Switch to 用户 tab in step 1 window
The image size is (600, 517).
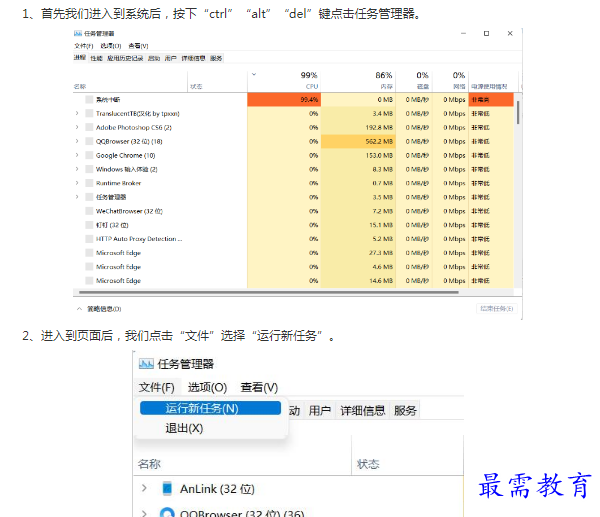point(171,58)
